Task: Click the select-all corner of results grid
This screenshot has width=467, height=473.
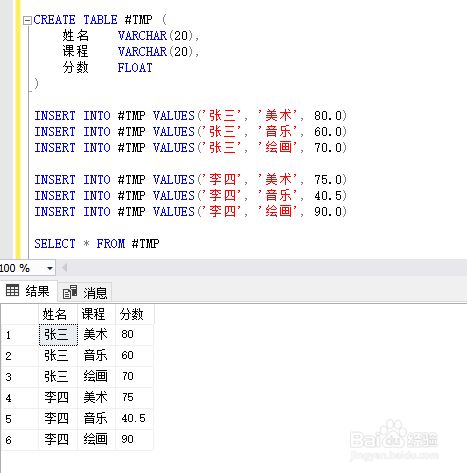Action: point(20,314)
